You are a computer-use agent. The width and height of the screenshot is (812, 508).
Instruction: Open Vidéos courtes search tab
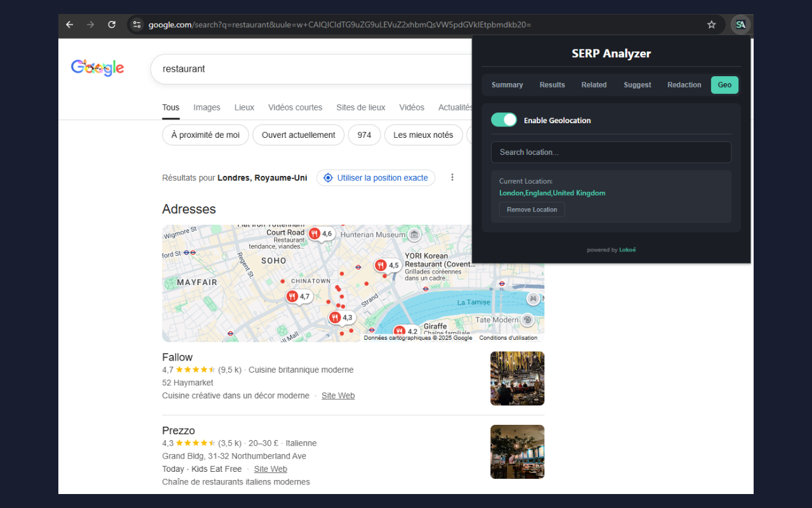click(x=295, y=107)
